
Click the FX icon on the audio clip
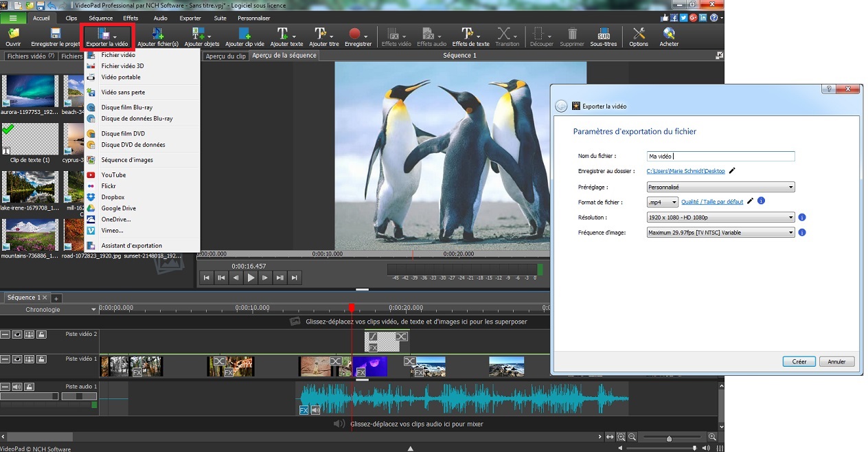click(304, 410)
